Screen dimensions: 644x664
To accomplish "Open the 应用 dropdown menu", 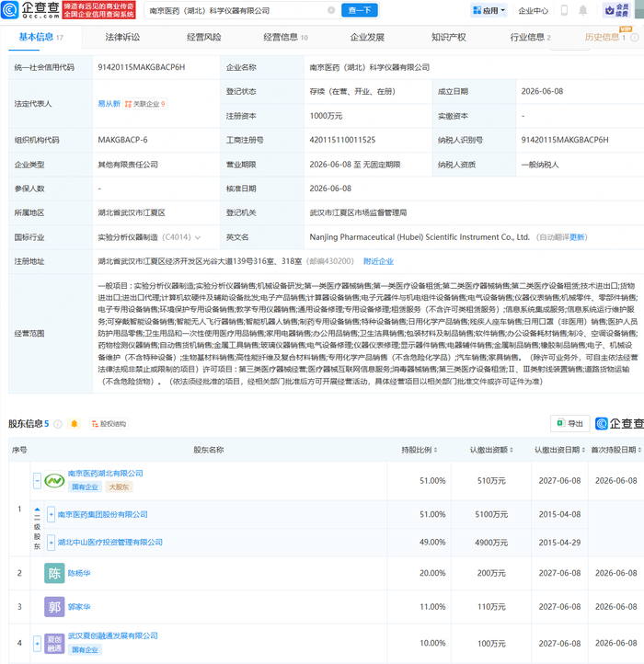I will click(489, 10).
